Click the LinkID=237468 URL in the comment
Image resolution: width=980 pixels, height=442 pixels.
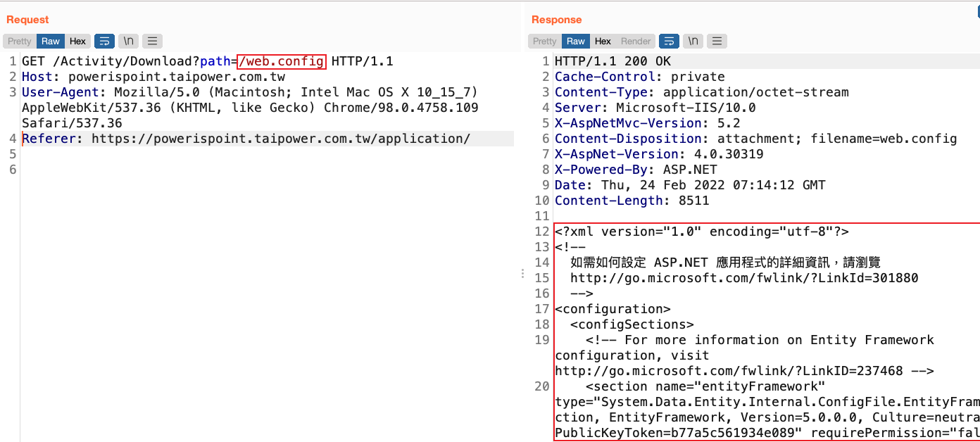[x=729, y=371]
